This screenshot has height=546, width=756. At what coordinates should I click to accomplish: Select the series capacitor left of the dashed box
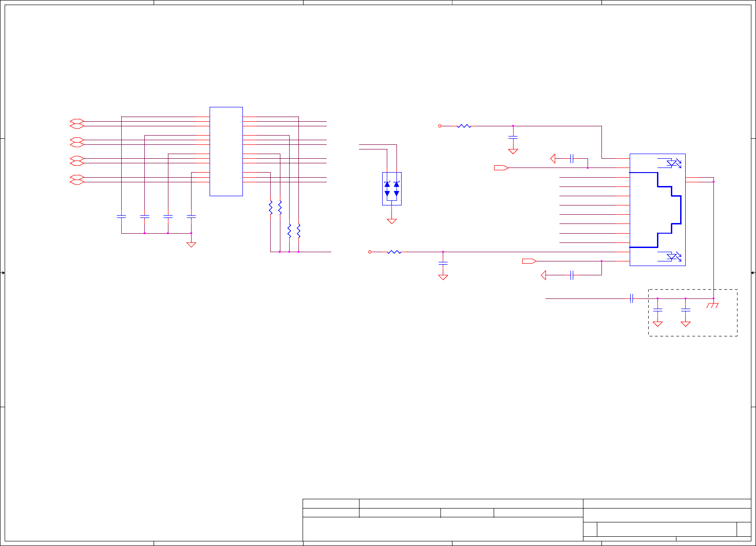pos(632,298)
